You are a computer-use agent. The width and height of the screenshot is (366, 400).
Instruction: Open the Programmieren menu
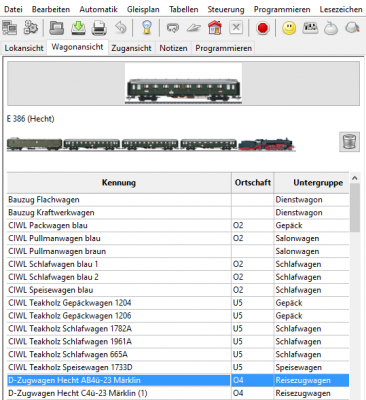tap(282, 9)
